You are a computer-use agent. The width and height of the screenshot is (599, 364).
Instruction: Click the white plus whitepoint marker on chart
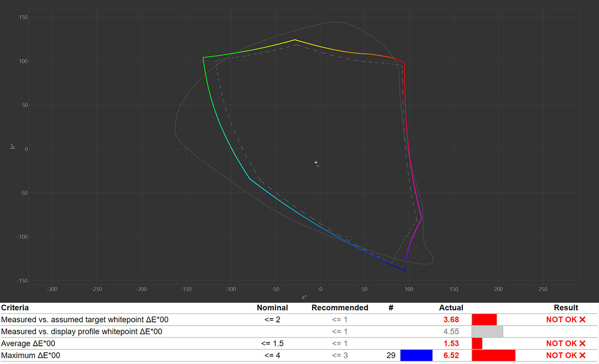click(x=316, y=162)
